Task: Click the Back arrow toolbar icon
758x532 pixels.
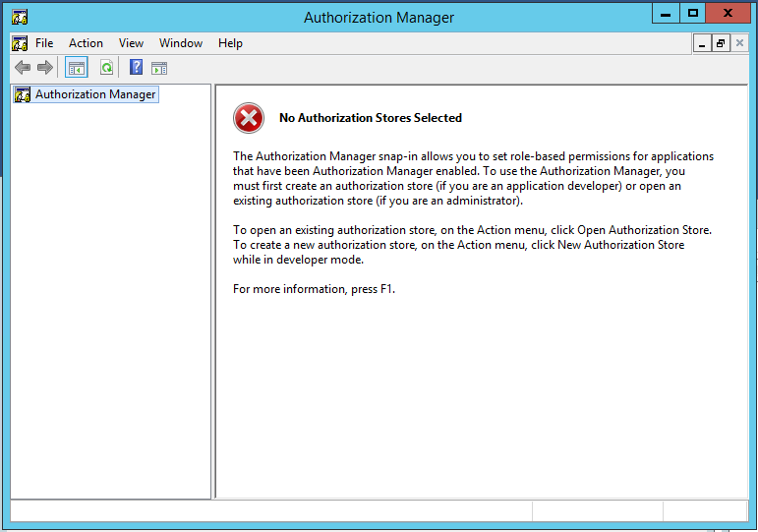Action: 23,68
